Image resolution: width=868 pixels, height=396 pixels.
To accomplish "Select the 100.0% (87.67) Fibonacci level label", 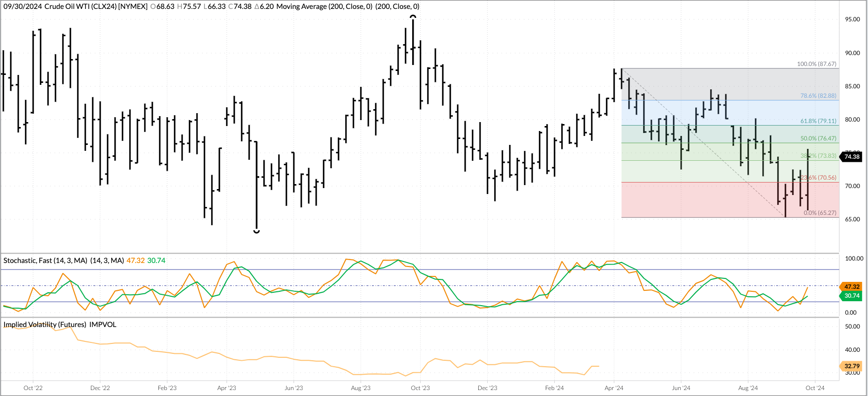I will 816,64.
